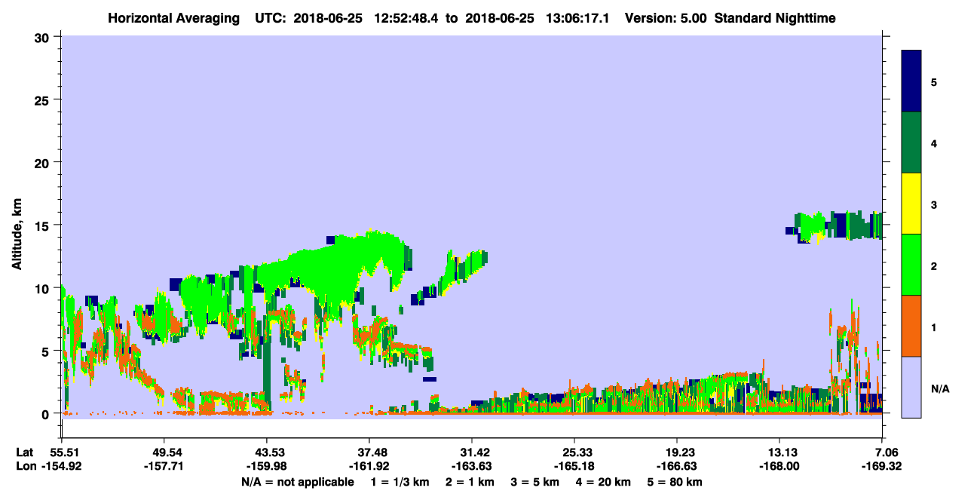Click the "N/A = not applicable" legend note

[x=298, y=482]
